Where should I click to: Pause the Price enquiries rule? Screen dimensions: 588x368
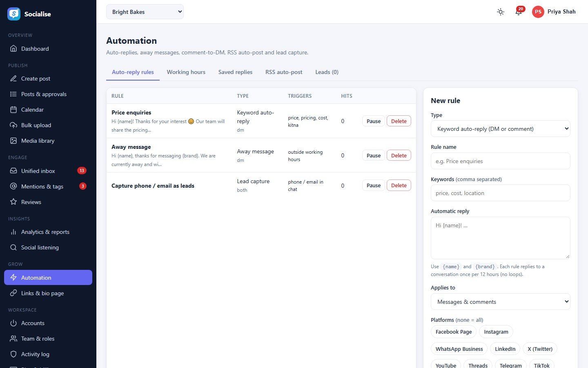(x=374, y=121)
